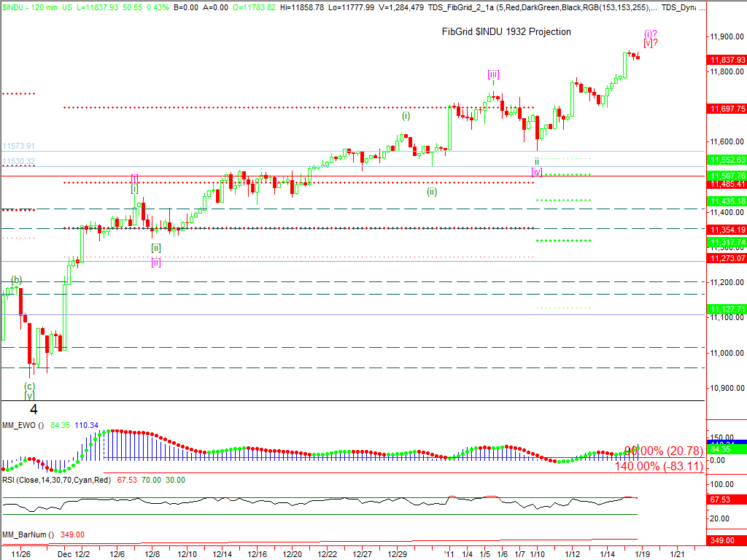Select the 11,127.71 green price tag

pos(726,309)
